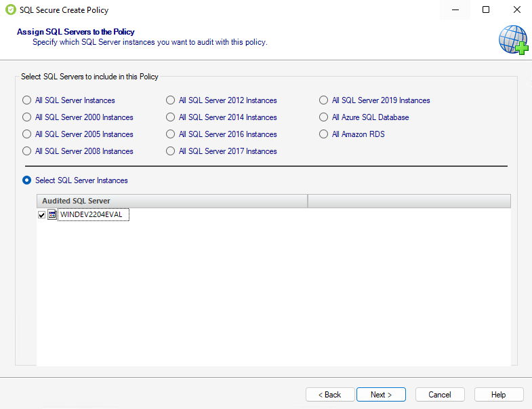Select All SQL Server 2008 Instances
The image size is (532, 409).
[x=27, y=151]
